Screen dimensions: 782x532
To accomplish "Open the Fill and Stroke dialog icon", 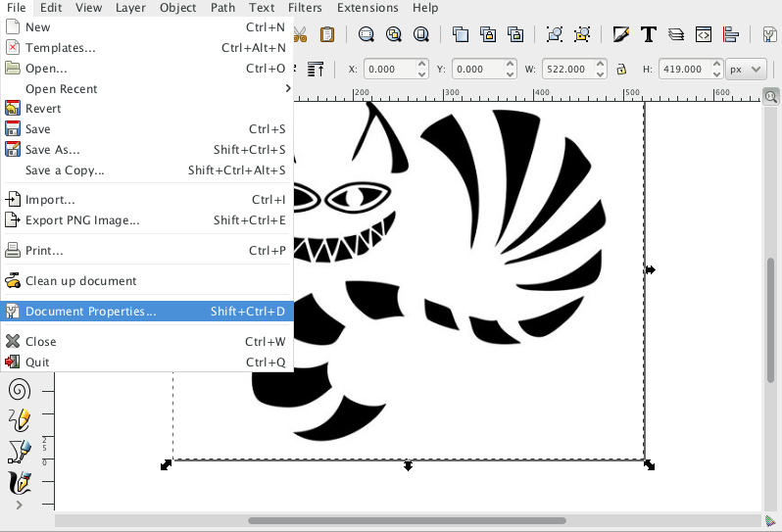I will click(621, 34).
